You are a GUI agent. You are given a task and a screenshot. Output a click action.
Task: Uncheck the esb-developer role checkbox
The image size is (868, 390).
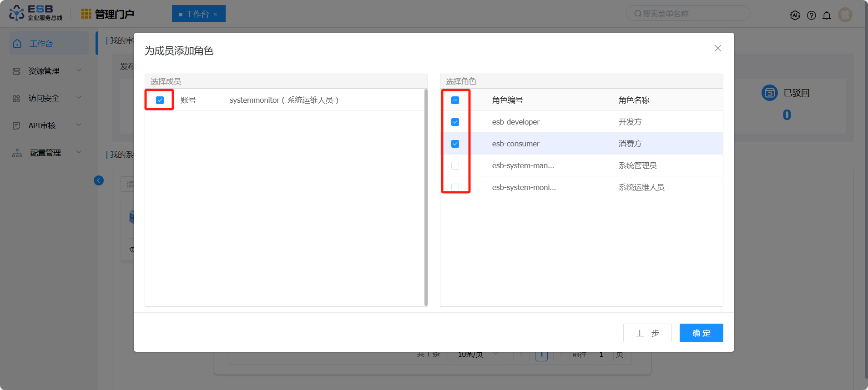455,122
